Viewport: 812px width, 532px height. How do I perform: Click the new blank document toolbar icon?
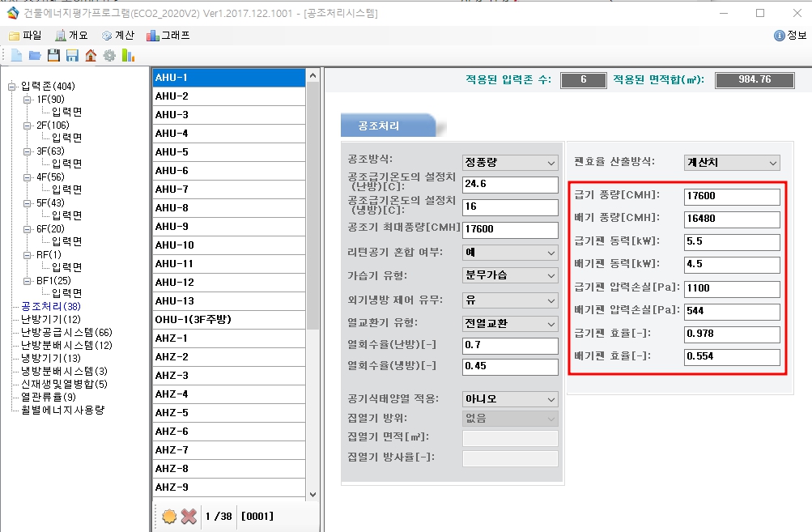[x=16, y=55]
